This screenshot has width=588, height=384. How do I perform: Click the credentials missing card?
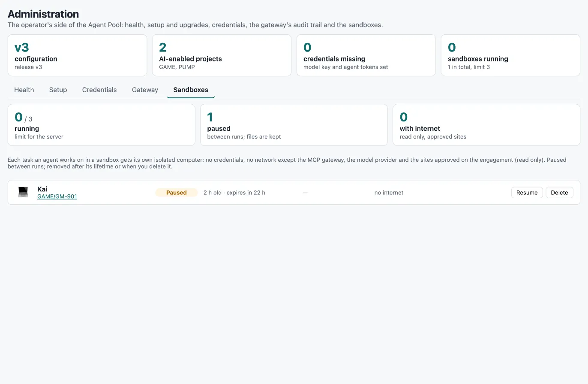coord(366,55)
